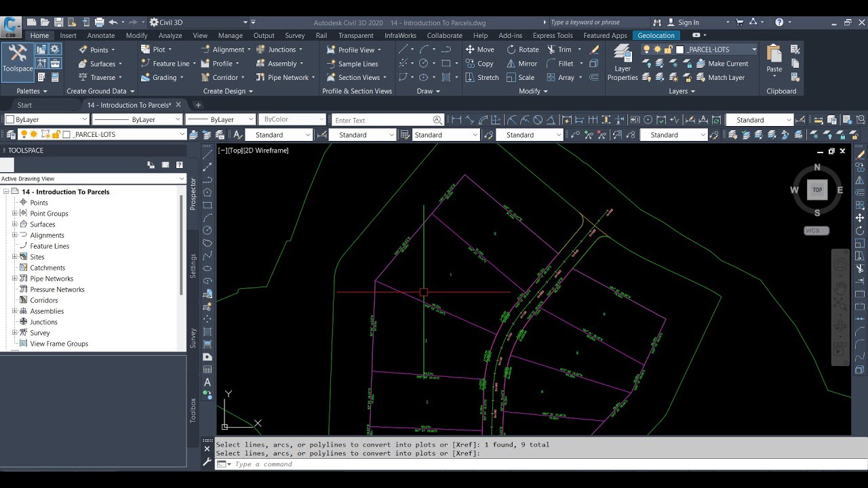868x488 pixels.
Task: Expand the Survey tree node
Action: (x=15, y=333)
